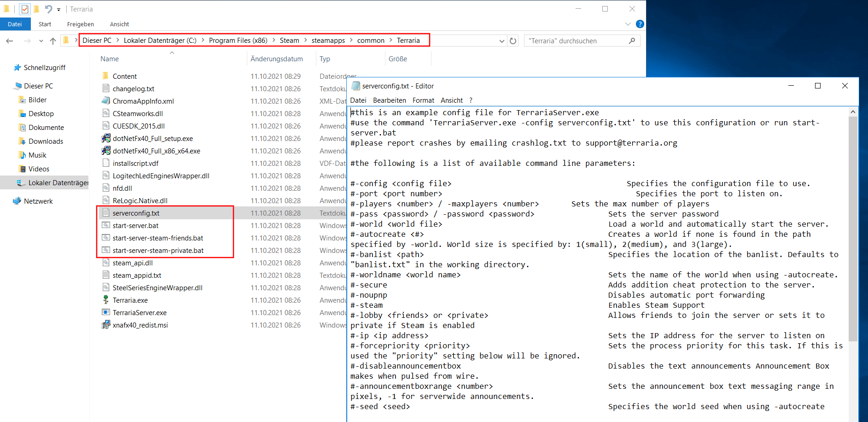The image size is (868, 422).
Task: Open the Bearbeiten menu in Editor
Action: (x=390, y=100)
